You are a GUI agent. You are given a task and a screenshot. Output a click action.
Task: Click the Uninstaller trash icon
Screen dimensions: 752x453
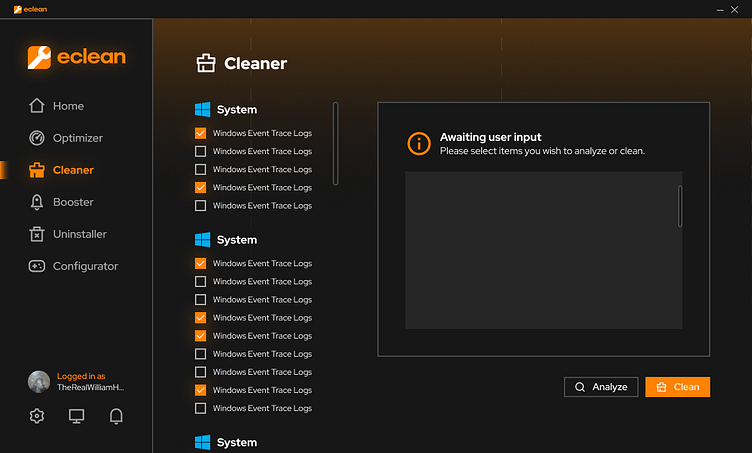[37, 234]
